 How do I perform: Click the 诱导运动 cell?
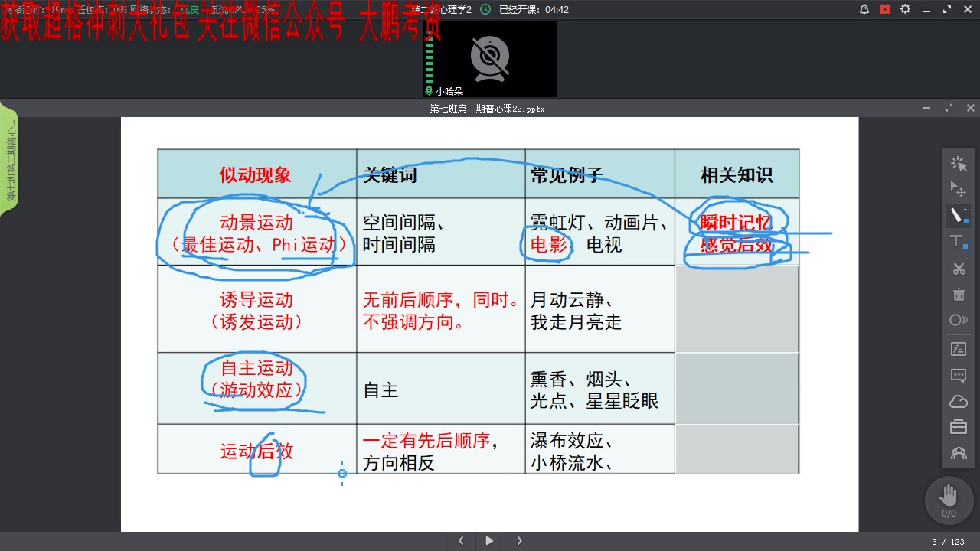[256, 310]
